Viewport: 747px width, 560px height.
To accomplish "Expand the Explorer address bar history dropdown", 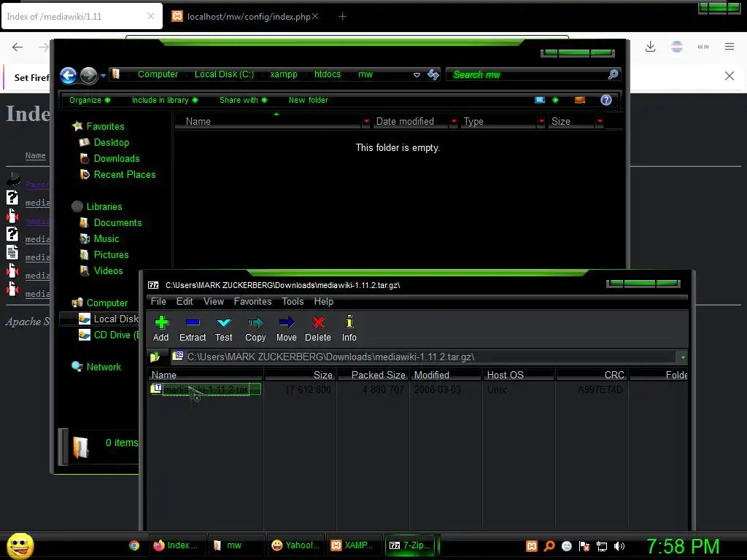I will [417, 75].
